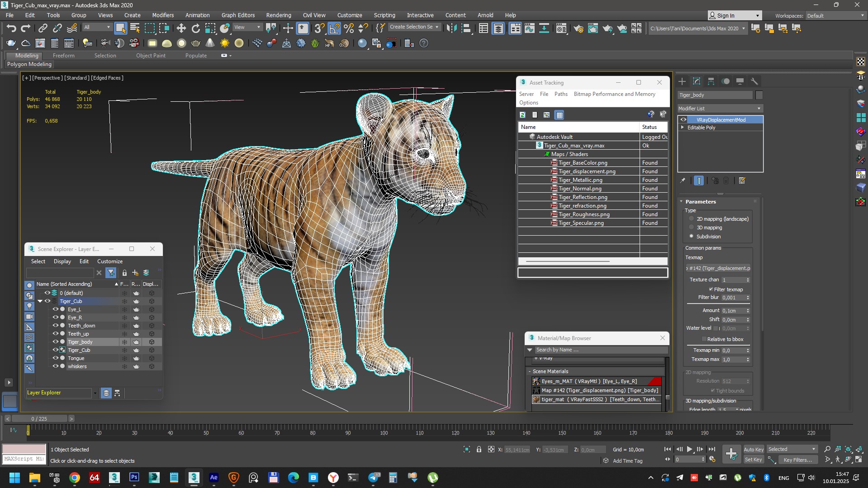The image size is (868, 488).
Task: Activate the Select and Move tool
Action: coord(181,28)
